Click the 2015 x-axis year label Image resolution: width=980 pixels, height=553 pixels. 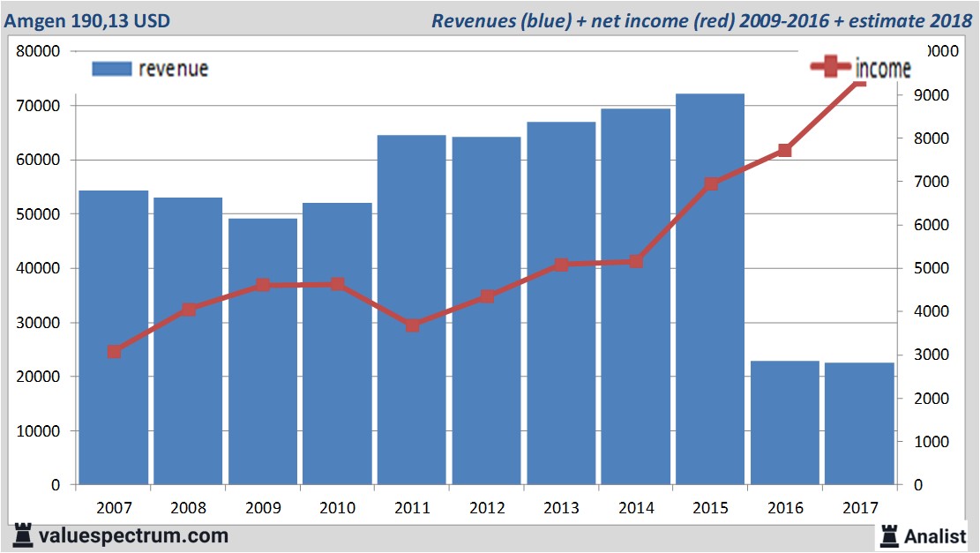point(711,507)
